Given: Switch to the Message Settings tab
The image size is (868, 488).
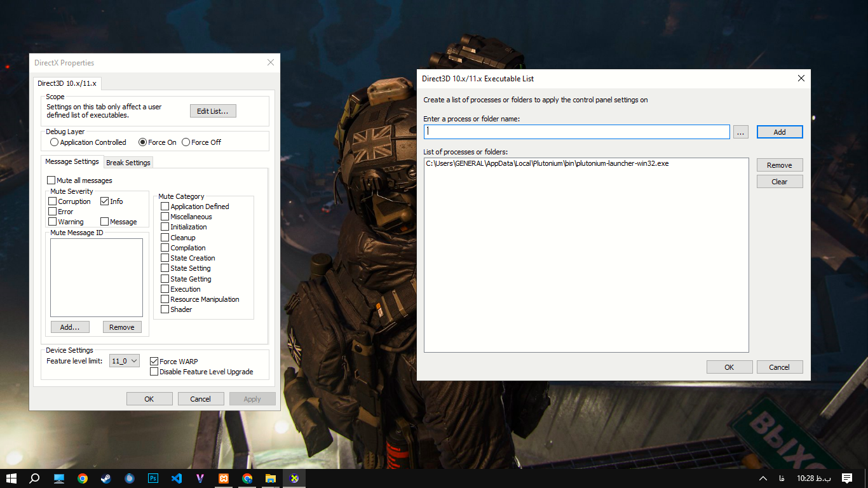Looking at the screenshot, I should [x=72, y=161].
